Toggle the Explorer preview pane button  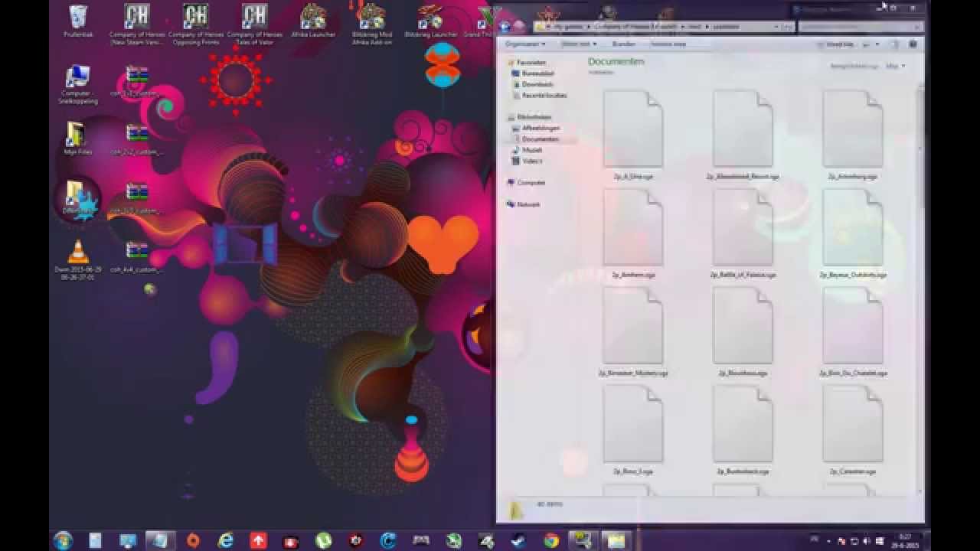point(893,44)
